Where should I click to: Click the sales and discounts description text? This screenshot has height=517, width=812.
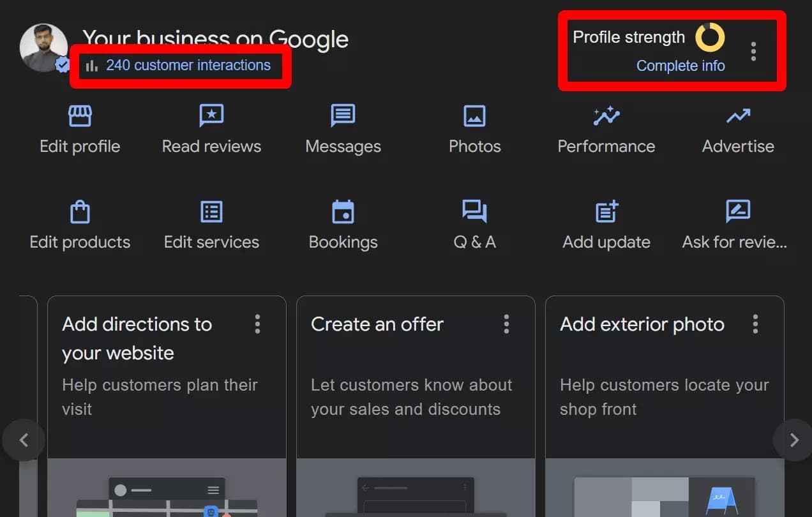411,397
